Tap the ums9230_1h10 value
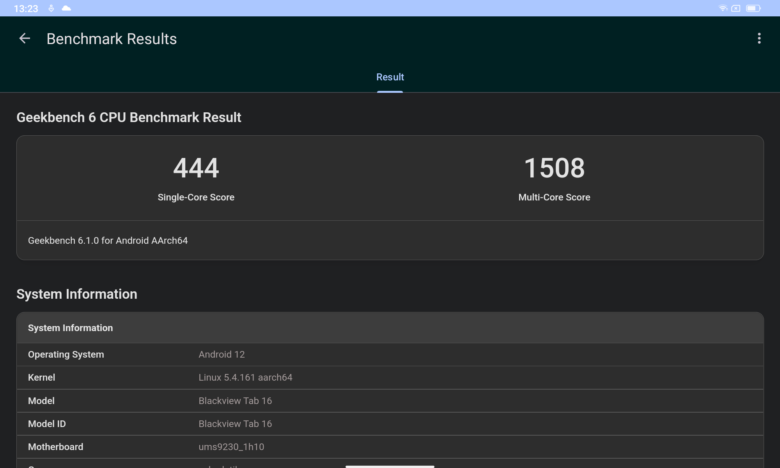Screen dimensions: 780x468 pyautogui.click(x=231, y=447)
